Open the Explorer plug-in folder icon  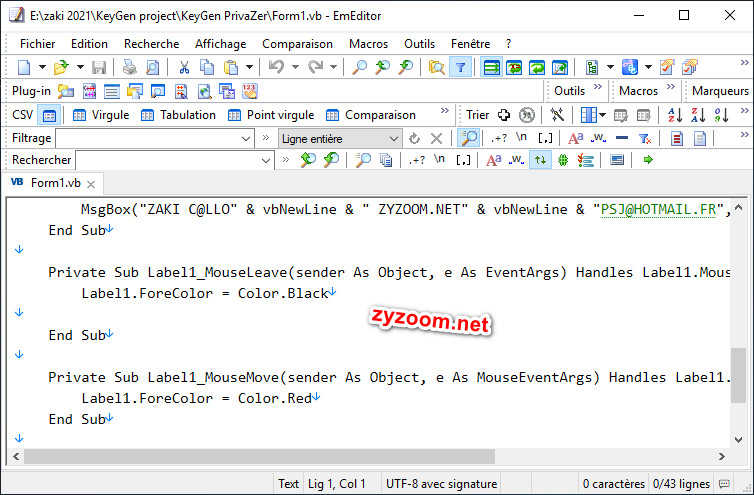point(66,91)
